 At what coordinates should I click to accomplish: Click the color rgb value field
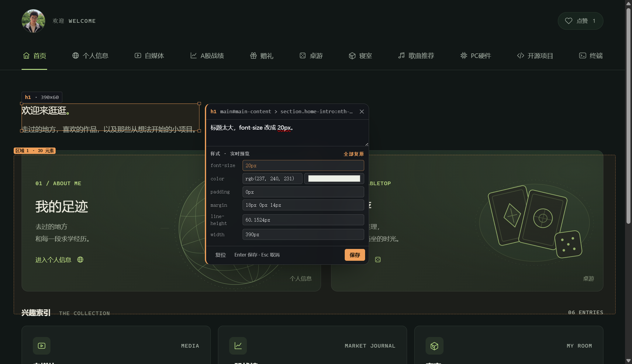272,179
